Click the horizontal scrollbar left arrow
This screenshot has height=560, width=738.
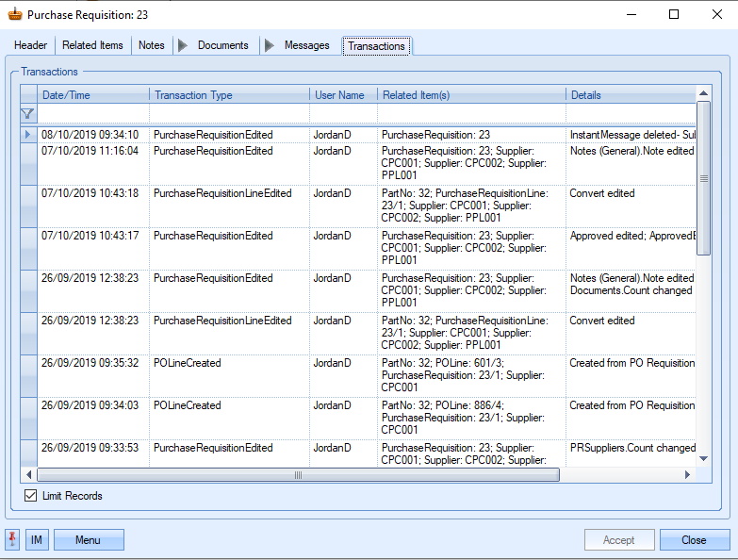[x=28, y=475]
